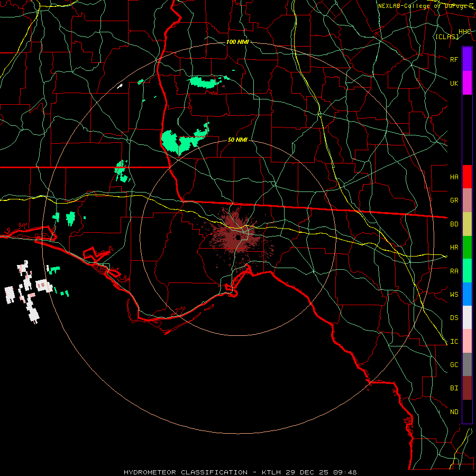Click the KTLH radar site identifier
The image size is (476, 476).
[x=272, y=472]
